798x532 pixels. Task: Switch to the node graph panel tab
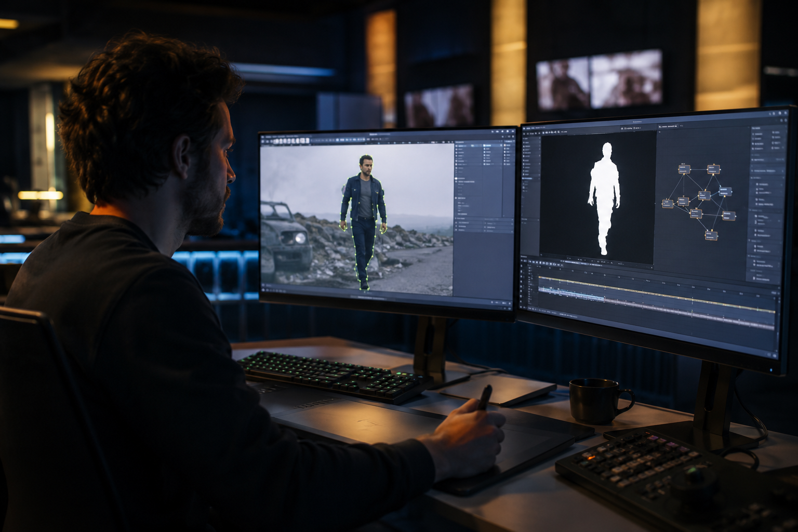[669, 126]
